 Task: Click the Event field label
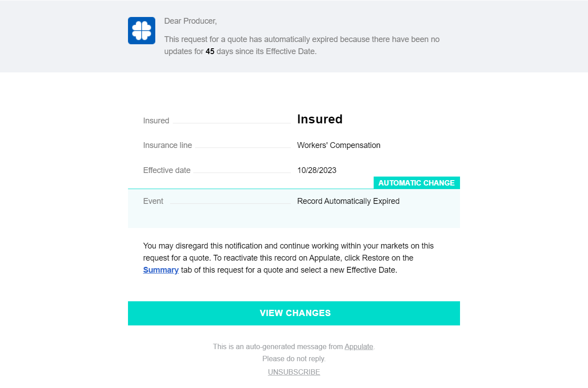[x=153, y=201]
